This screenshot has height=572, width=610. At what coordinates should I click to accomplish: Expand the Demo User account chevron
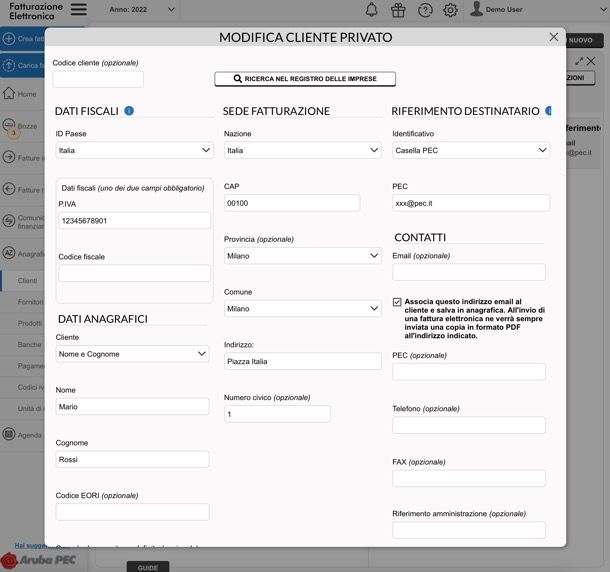604,10
